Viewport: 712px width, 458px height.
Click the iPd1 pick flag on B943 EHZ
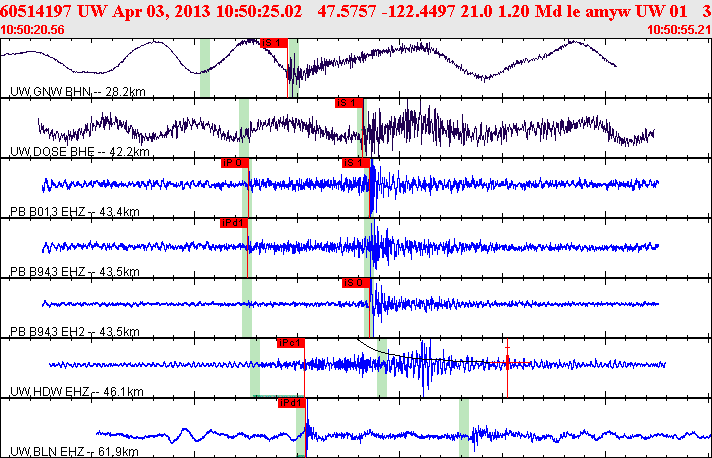click(234, 223)
